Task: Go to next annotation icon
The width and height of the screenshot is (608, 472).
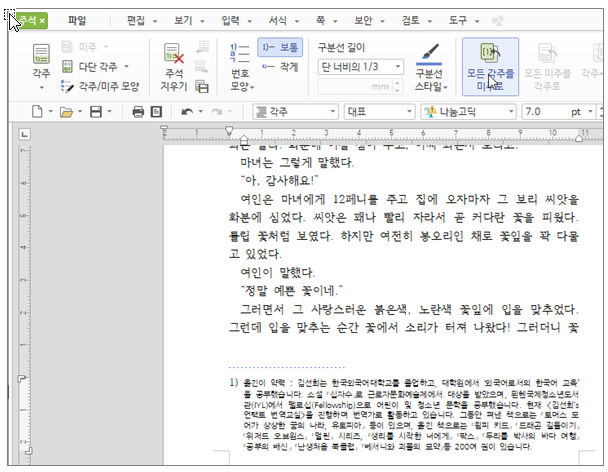Action: pyautogui.click(x=202, y=67)
